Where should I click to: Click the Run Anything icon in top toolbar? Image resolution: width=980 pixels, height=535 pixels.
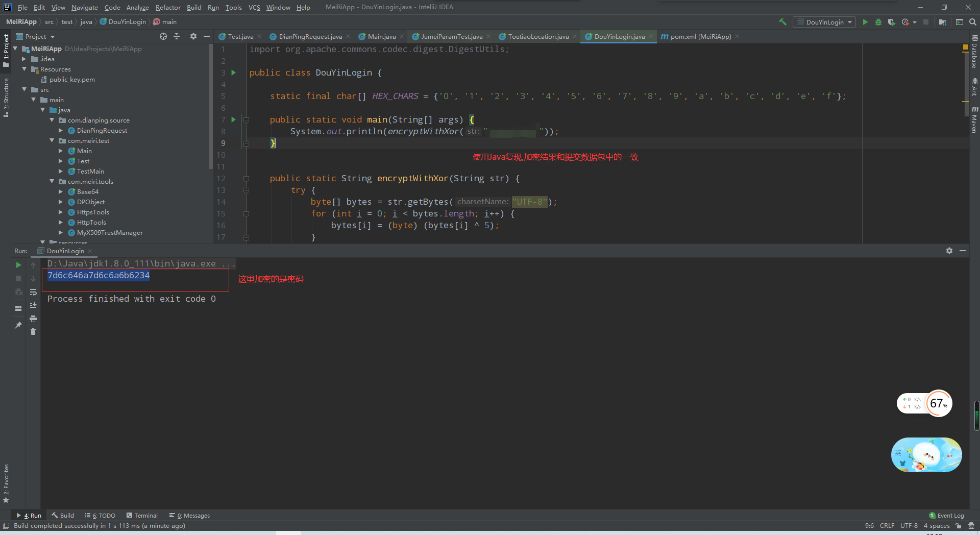[x=960, y=22]
